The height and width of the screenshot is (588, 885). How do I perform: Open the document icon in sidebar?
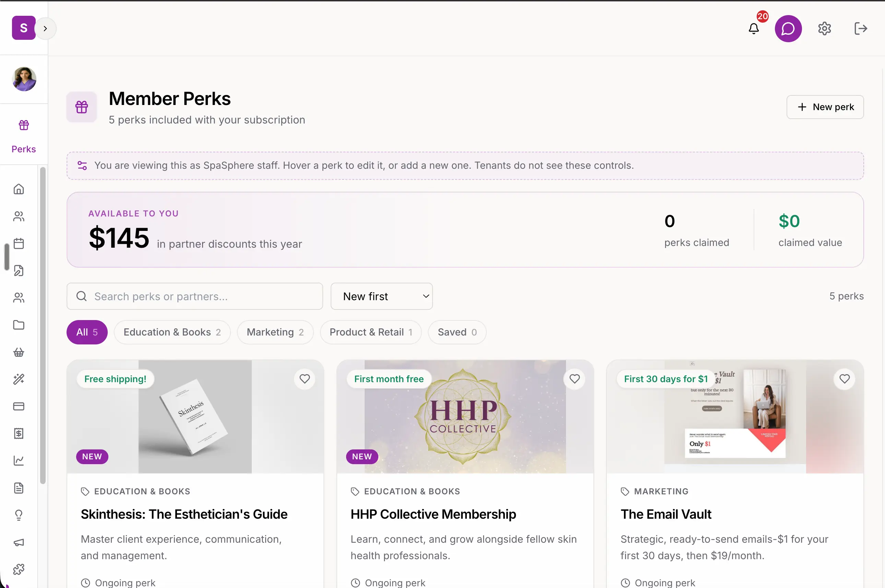[x=19, y=488]
